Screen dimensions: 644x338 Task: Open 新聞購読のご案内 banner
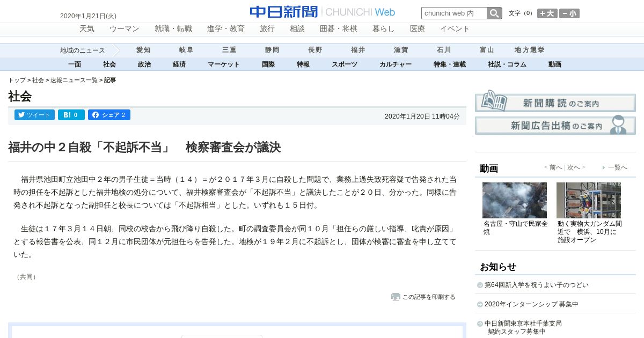[x=555, y=102]
